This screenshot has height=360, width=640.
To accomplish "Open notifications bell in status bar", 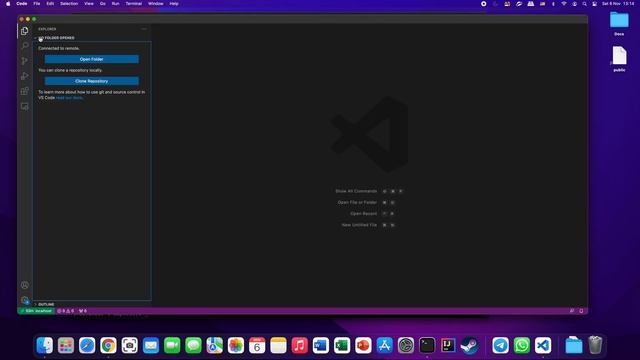I will point(581,311).
